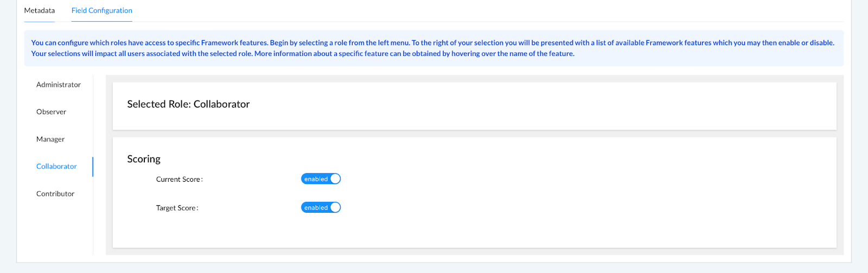Switch to the Metadata tab
868x273 pixels.
pyautogui.click(x=40, y=10)
